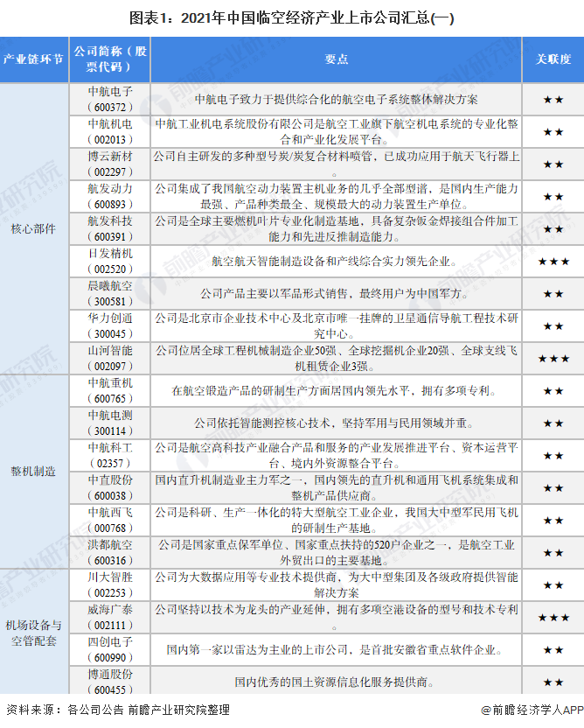Select the 核心部件 category cell
Screen dimensions: 584x728
pyautogui.click(x=34, y=229)
